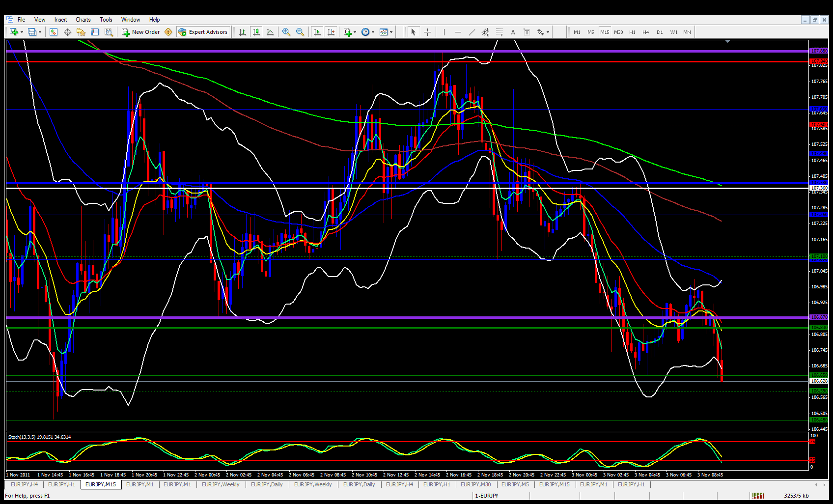Select the Fibonacci retracement tool
Screen dimensions: 833x504
coord(499,32)
